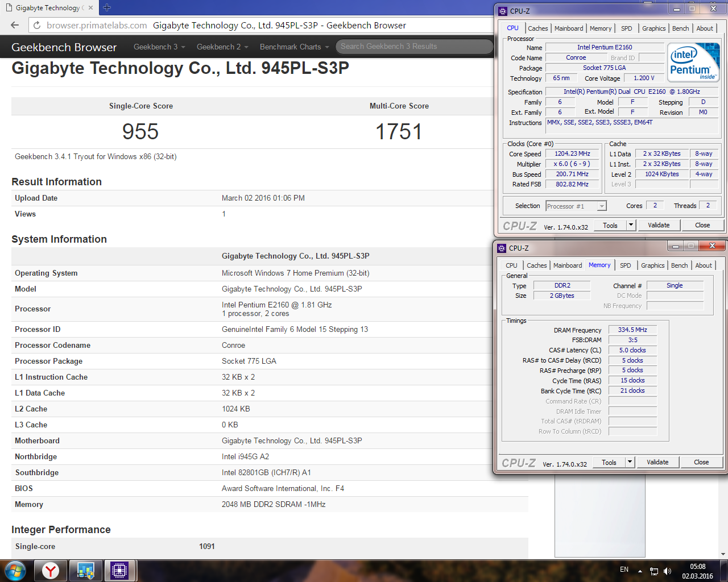Select the Mainboard tab in upper CPU-Z

569,28
